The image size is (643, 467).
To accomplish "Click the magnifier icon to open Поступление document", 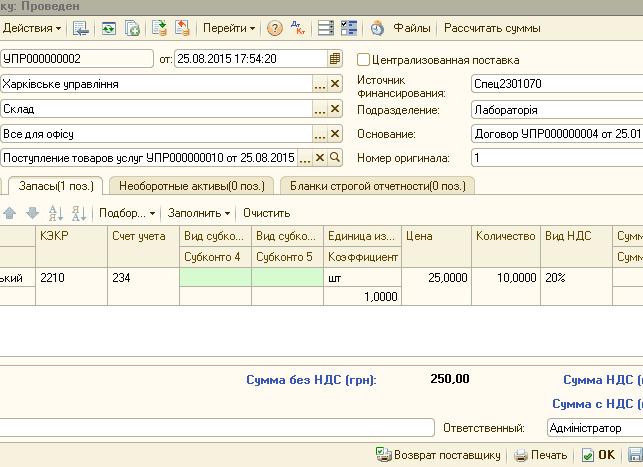I will click(335, 158).
